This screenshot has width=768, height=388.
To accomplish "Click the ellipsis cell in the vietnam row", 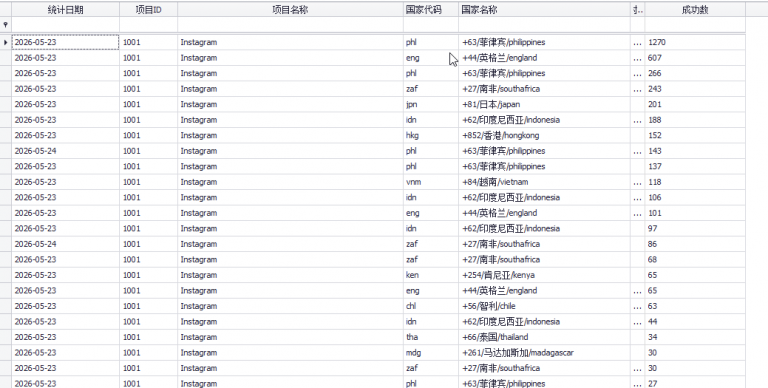I will pyautogui.click(x=637, y=182).
